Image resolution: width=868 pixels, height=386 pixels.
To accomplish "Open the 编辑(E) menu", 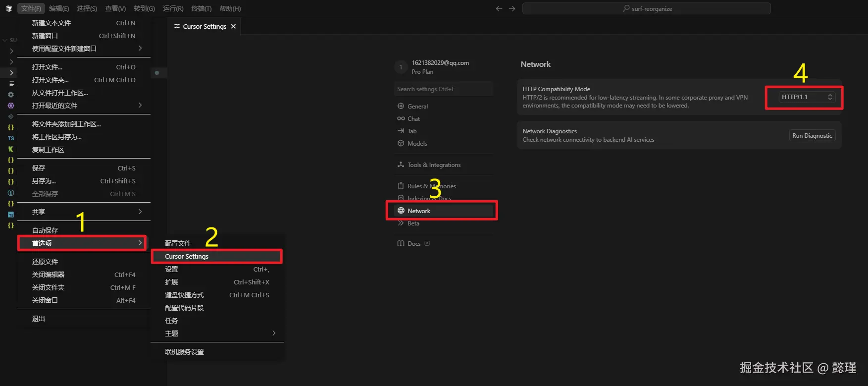I will (59, 8).
